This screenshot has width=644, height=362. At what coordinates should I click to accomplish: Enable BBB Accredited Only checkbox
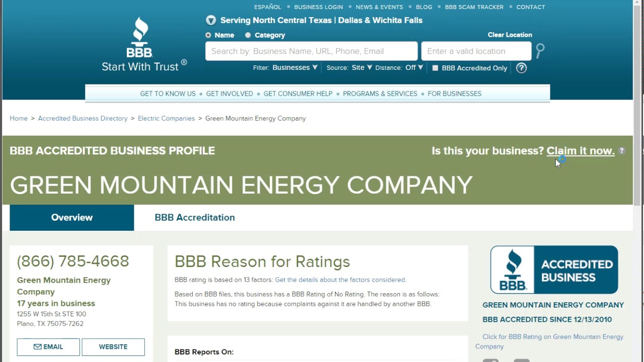[435, 68]
